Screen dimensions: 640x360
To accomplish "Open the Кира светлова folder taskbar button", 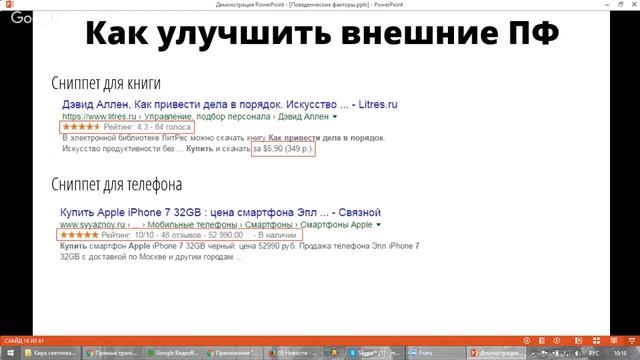I will 51,353.
